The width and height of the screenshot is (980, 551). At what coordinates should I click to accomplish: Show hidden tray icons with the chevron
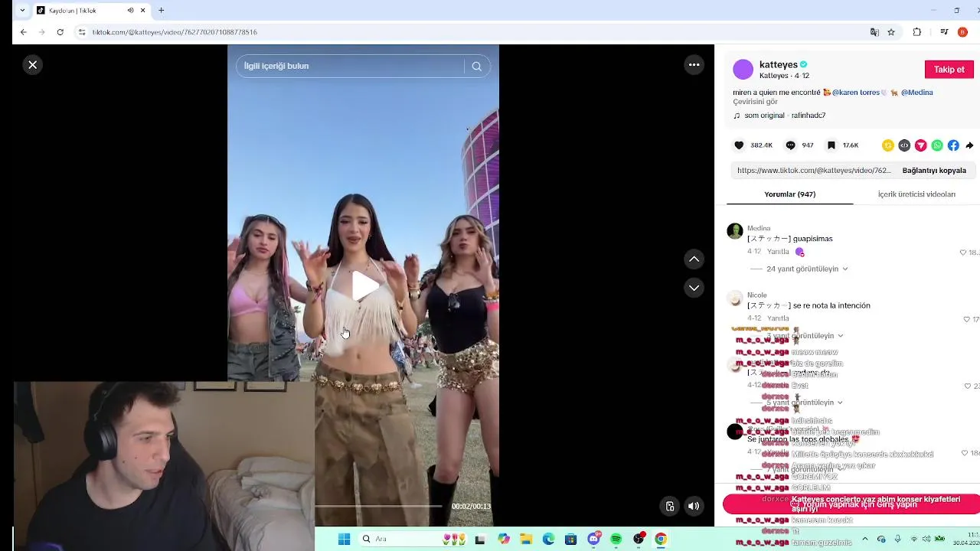click(867, 540)
